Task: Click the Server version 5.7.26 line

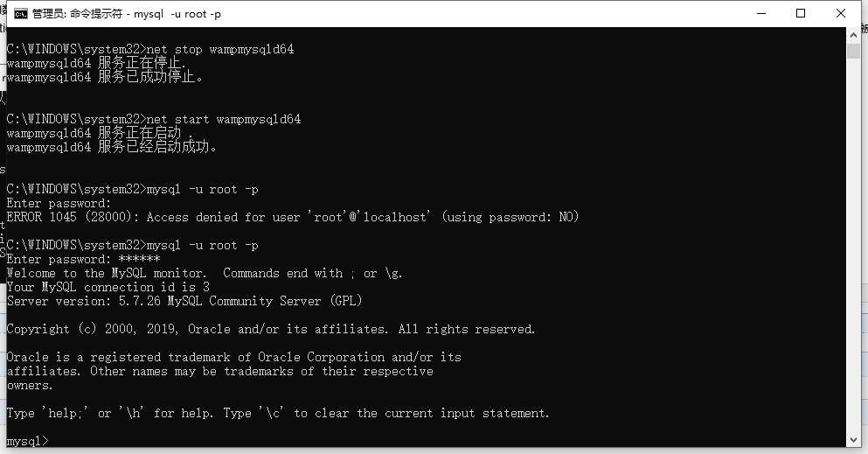Action: (x=184, y=301)
